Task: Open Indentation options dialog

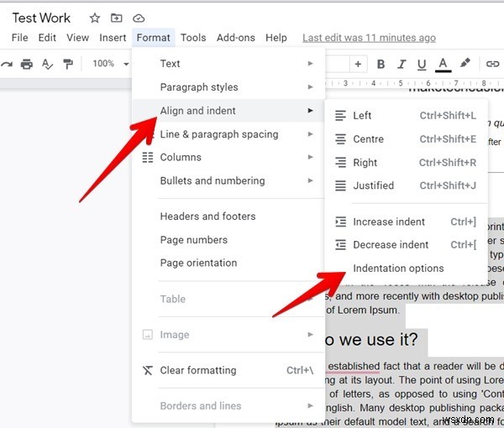Action: point(407,269)
